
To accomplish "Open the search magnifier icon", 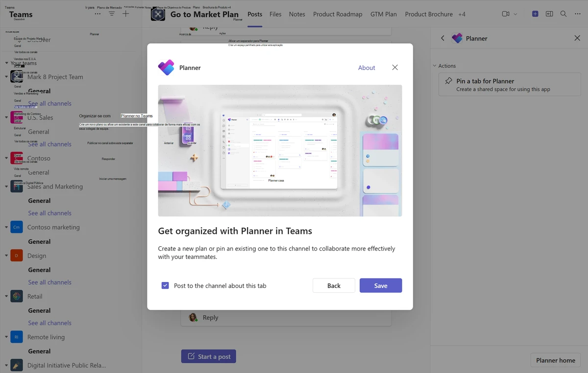I will click(563, 14).
